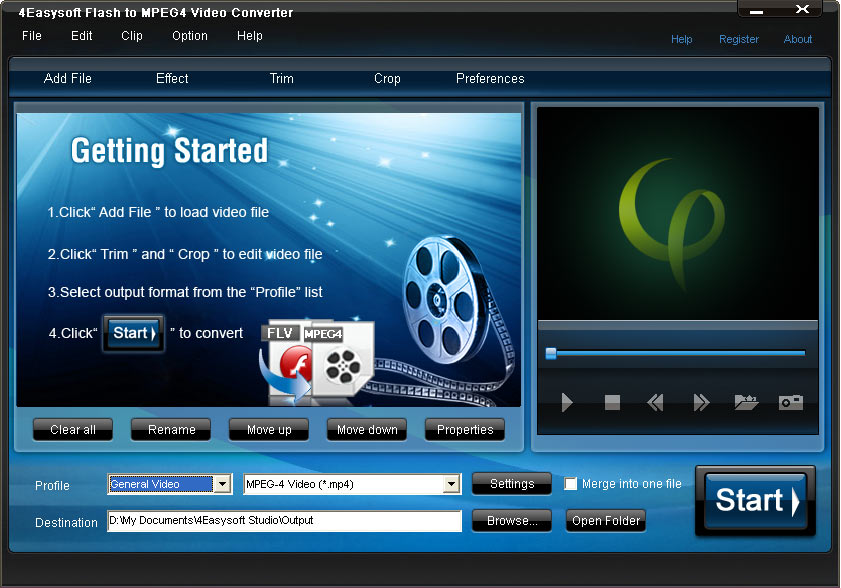
Task: Open the Clip menu
Action: click(132, 36)
